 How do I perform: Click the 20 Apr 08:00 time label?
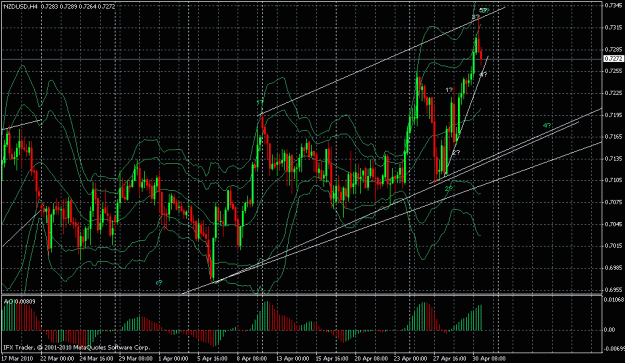click(372, 359)
